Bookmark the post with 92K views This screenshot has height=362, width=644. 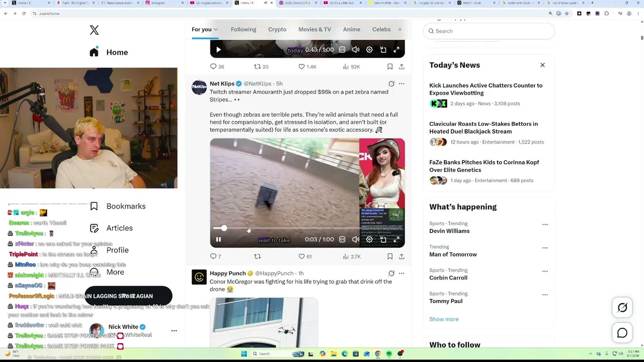tap(390, 66)
